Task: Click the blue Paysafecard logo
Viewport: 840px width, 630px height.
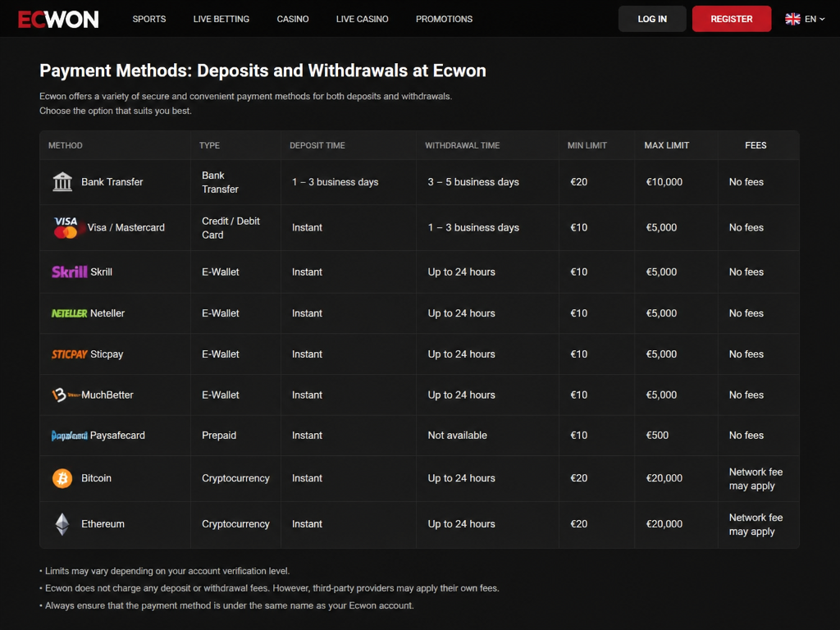Action: pos(69,436)
